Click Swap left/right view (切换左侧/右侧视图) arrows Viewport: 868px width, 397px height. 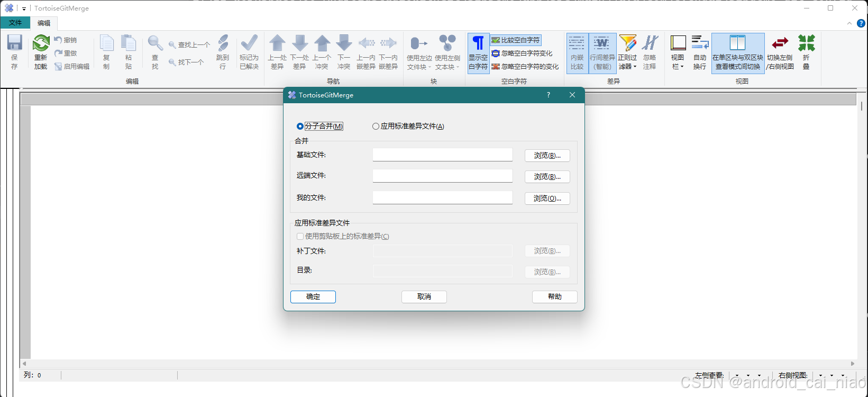780,43
